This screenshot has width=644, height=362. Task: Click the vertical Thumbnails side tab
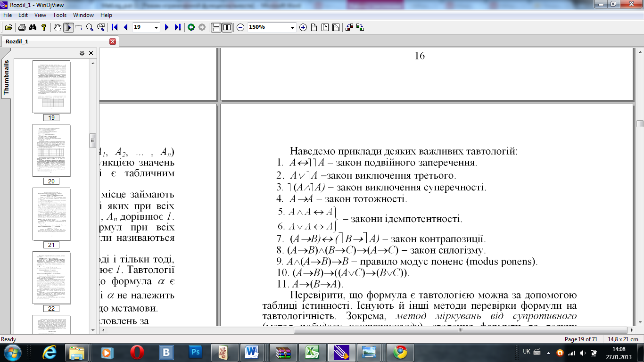point(6,78)
